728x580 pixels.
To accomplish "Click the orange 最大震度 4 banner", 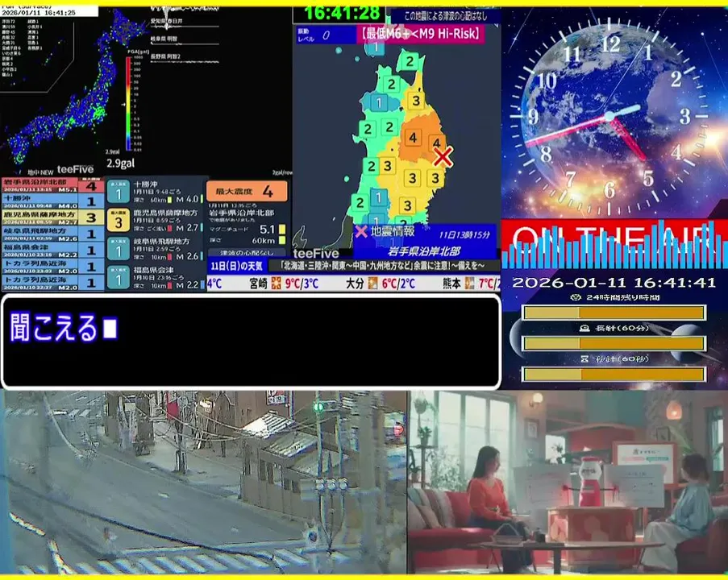I will coord(247,191).
